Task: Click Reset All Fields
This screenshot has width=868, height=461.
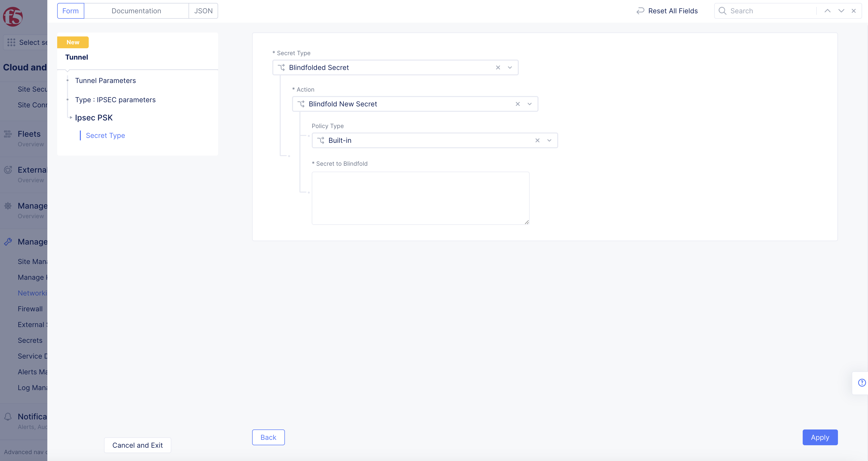Action: point(667,11)
